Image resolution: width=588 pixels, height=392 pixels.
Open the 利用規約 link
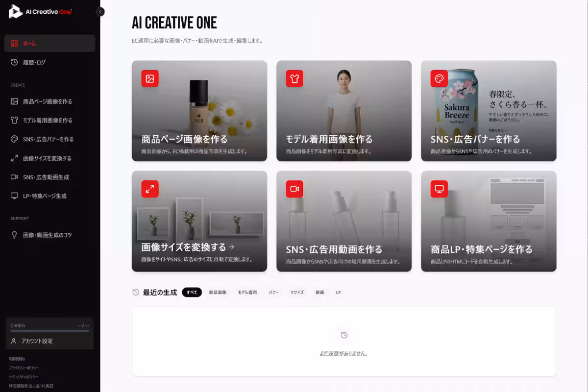point(17,359)
